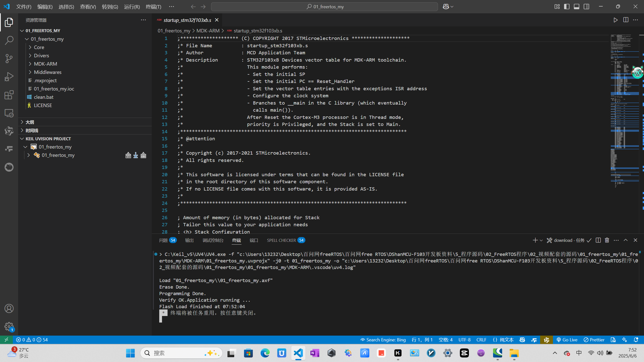This screenshot has height=362, width=644.
Task: Expand the 大纲 outline section
Action: tap(30, 122)
